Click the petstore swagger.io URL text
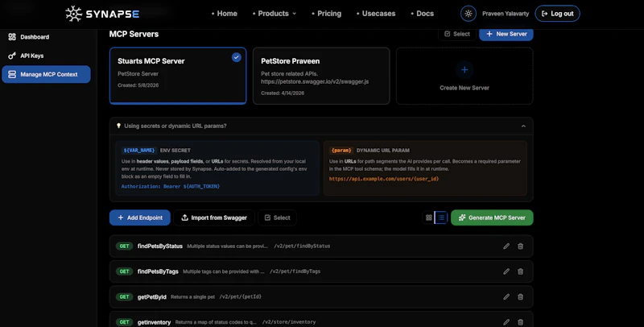 tap(315, 81)
